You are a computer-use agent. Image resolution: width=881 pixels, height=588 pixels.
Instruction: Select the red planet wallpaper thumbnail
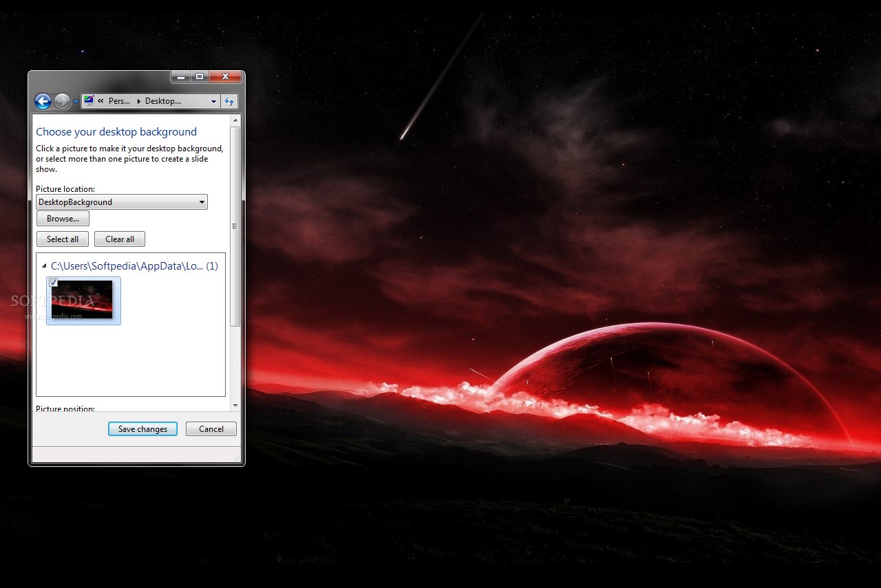coord(83,301)
